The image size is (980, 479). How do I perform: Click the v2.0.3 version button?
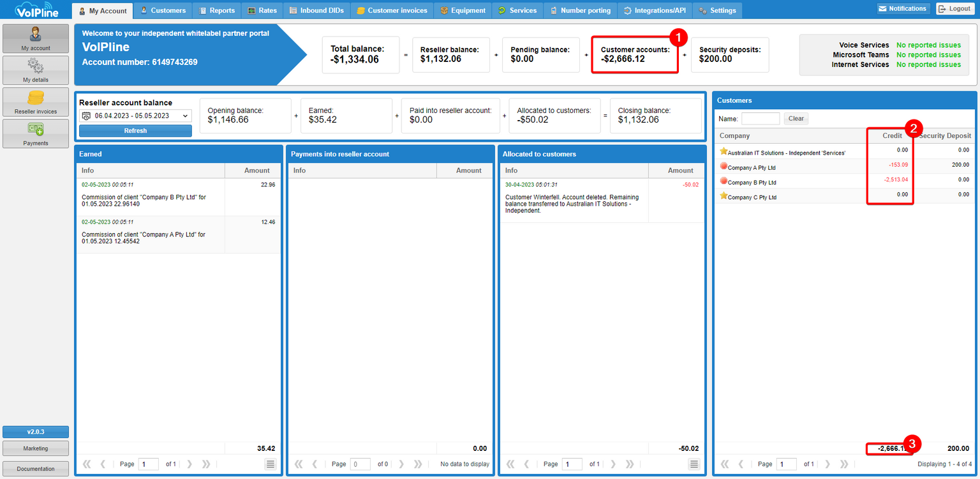click(36, 432)
